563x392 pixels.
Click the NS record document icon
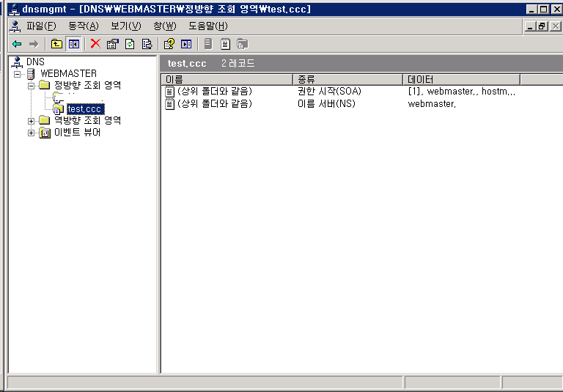[169, 104]
